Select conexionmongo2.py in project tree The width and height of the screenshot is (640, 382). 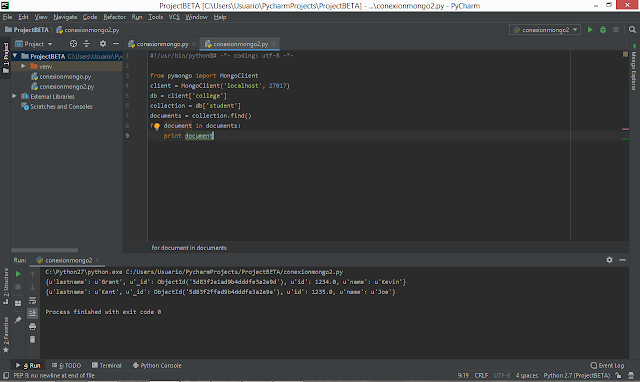pos(67,87)
